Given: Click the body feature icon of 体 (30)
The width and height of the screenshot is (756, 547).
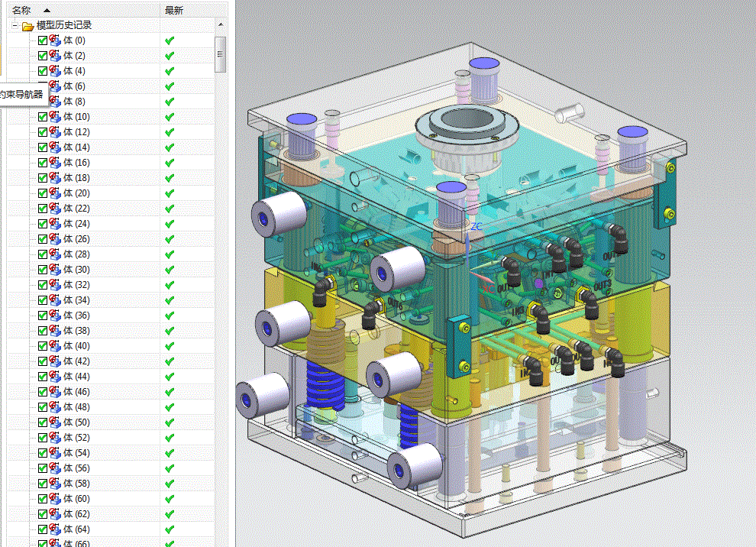Looking at the screenshot, I should click(55, 270).
